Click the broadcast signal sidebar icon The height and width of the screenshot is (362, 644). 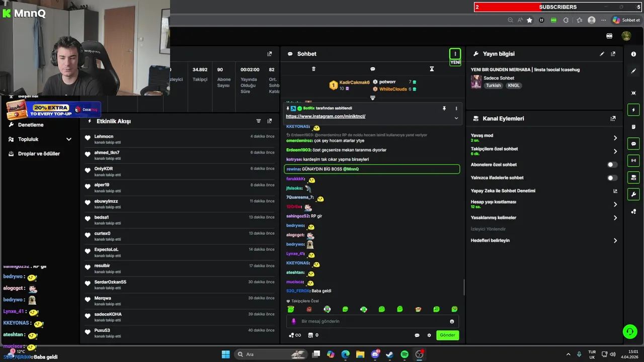[x=633, y=160]
